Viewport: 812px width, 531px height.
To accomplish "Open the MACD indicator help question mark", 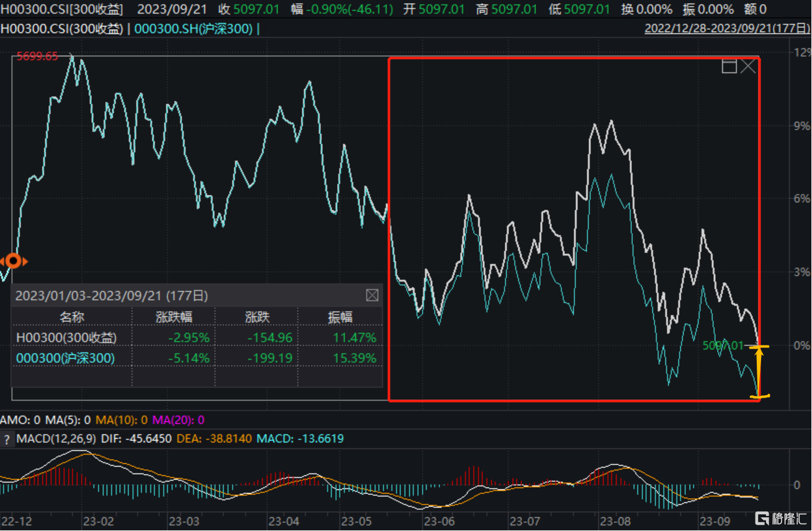I will point(7,439).
